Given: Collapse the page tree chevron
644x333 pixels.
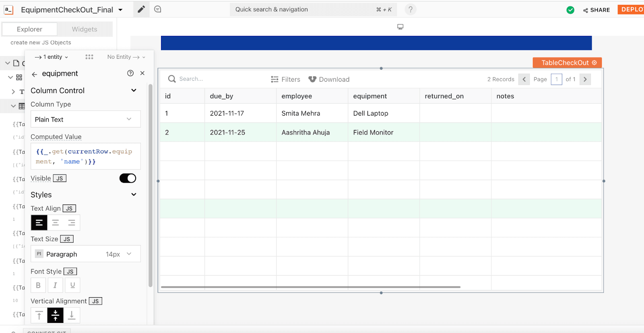Looking at the screenshot, I should (8, 63).
